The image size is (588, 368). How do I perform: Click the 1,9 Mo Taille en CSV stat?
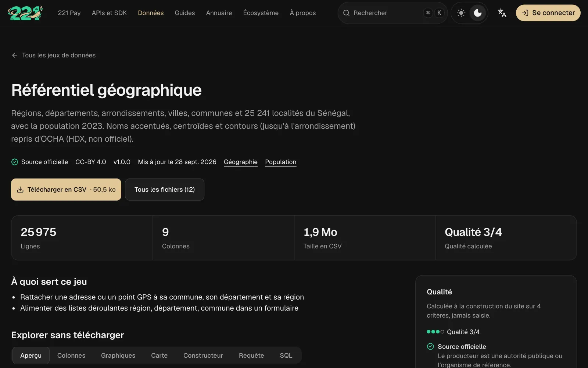[365, 238]
